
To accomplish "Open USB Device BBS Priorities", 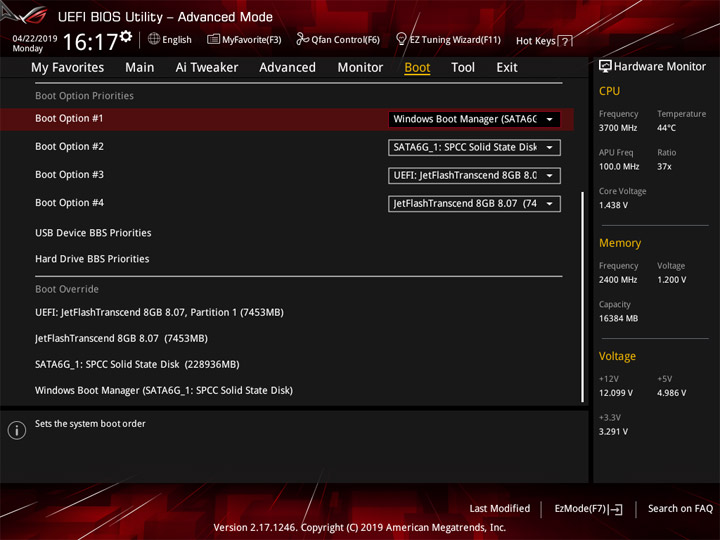I will (x=93, y=233).
